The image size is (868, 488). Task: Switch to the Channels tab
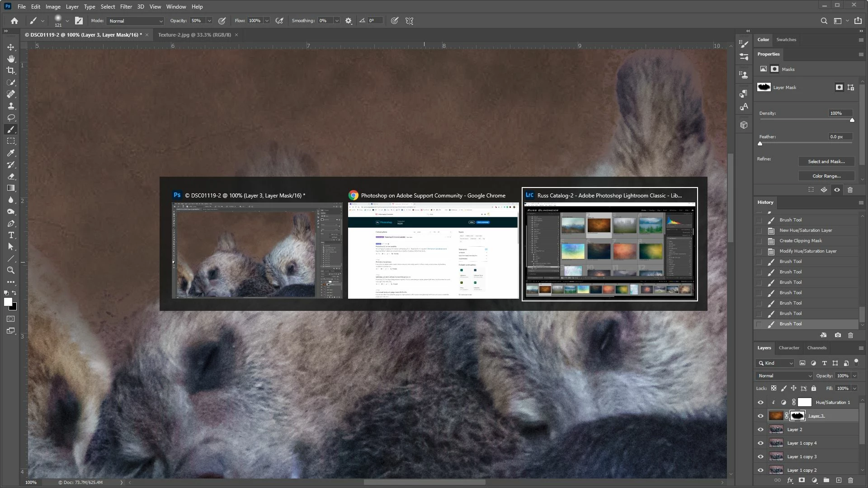pos(816,348)
